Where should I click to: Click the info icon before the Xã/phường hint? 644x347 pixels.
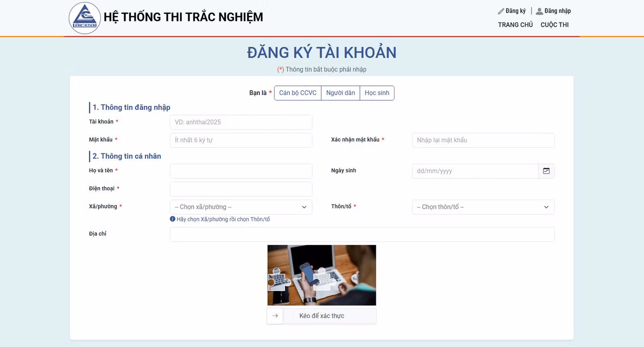click(x=173, y=219)
